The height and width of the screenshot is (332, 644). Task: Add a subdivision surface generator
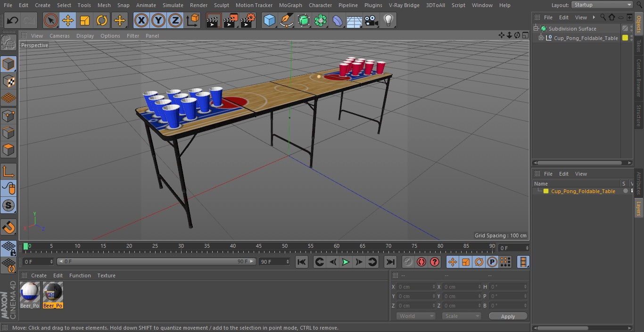(304, 21)
